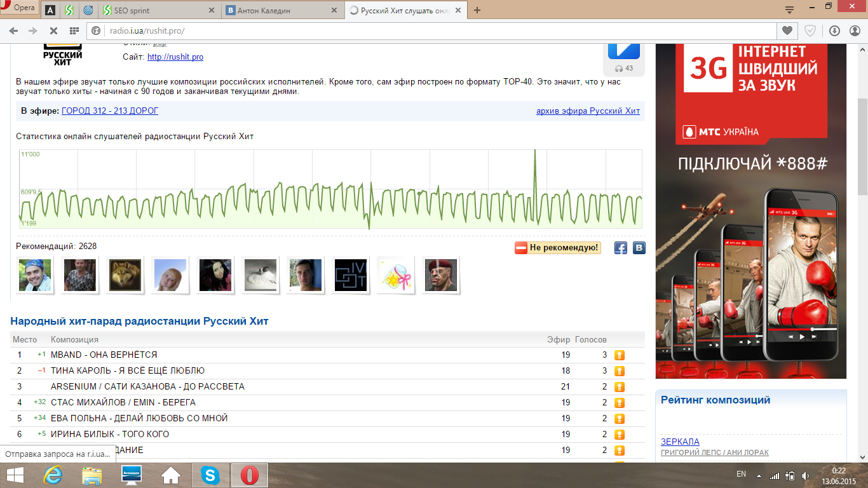Open the star and ribbon avatar thumbnail
This screenshot has height=488, width=868.
pos(395,275)
